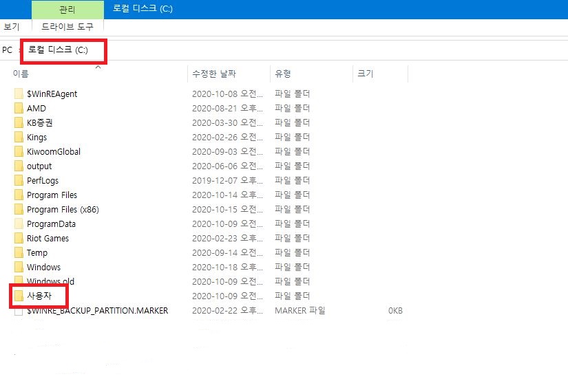
Task: Click PC in the address breadcrumb
Action: click(x=8, y=50)
